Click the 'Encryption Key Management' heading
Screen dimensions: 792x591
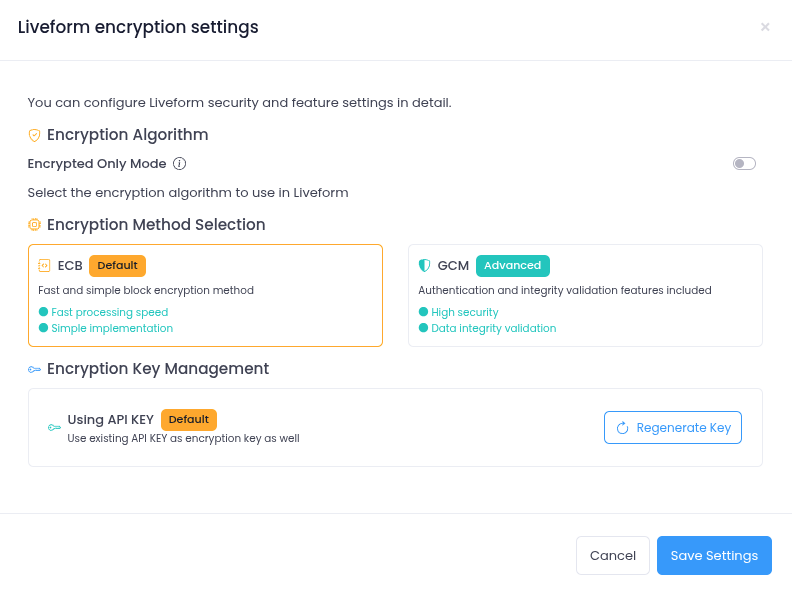click(x=158, y=369)
